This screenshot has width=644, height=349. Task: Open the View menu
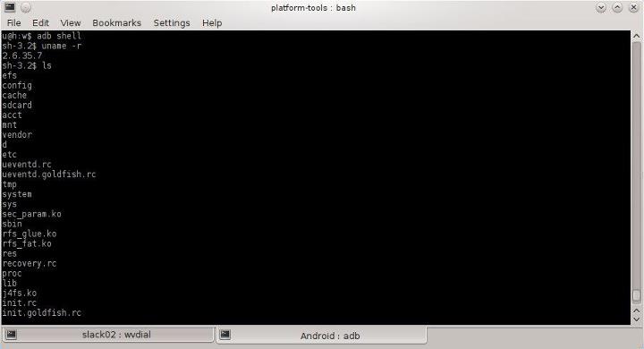[x=71, y=23]
